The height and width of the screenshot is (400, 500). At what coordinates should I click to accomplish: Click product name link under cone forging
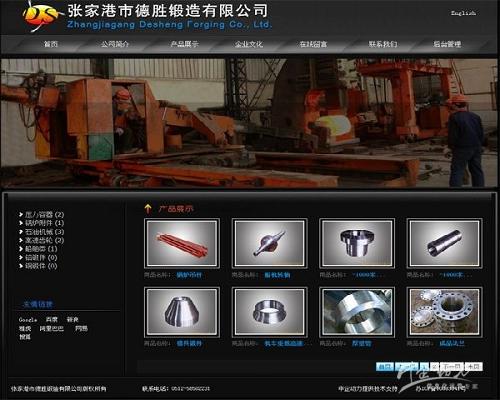[189, 343]
